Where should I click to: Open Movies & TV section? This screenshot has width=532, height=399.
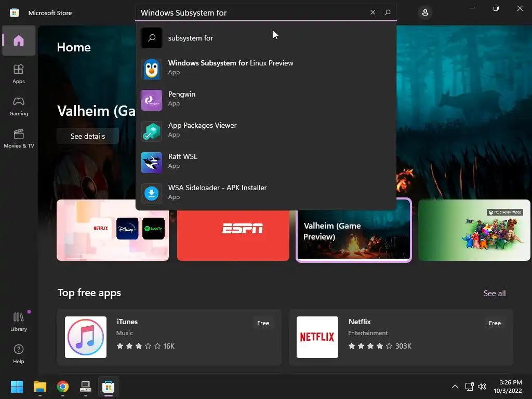click(x=19, y=138)
